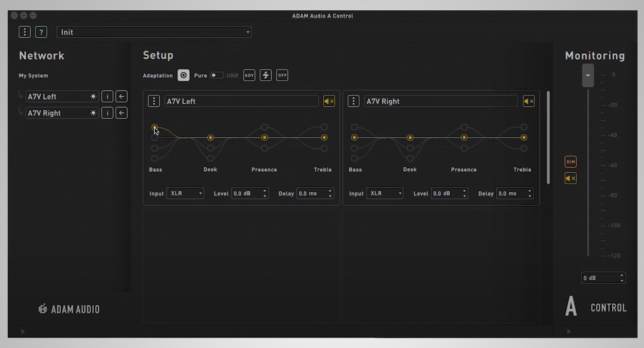The image size is (644, 348).
Task: Click the A7V Right entry in Network list
Action: pyautogui.click(x=62, y=113)
